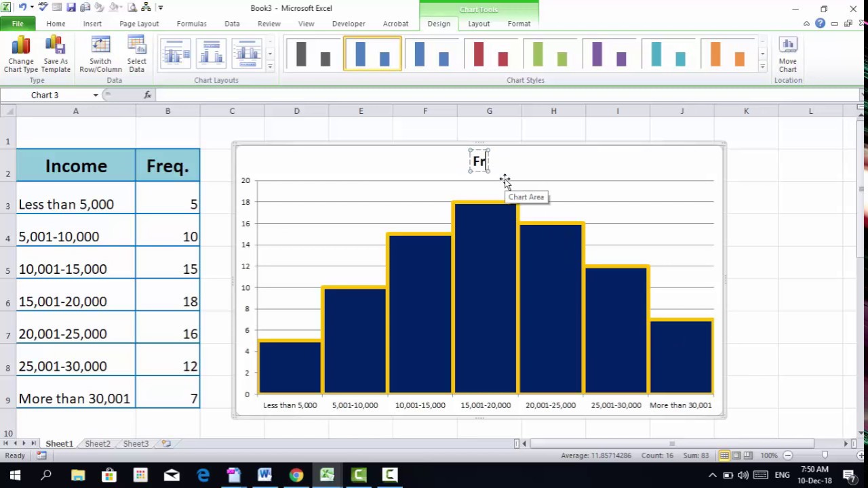Open File Explorer from taskbar
868x488 pixels.
(x=77, y=474)
